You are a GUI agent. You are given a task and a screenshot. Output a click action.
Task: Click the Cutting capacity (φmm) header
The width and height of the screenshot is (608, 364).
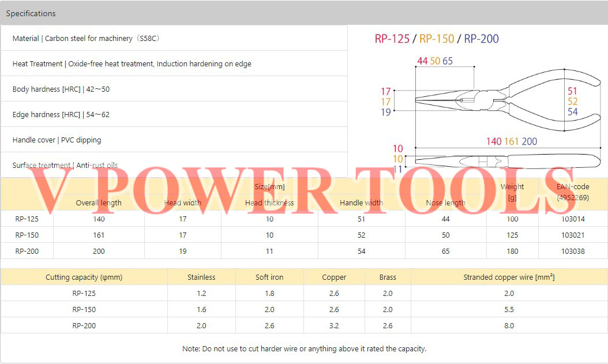(x=84, y=277)
